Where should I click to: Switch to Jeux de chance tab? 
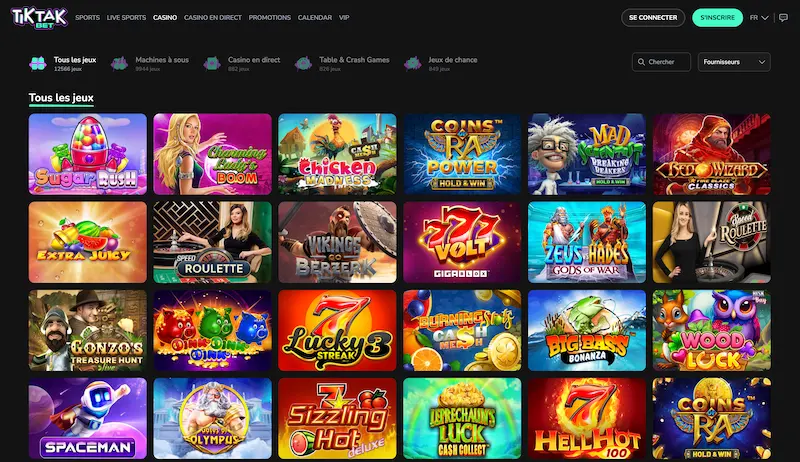tap(453, 60)
